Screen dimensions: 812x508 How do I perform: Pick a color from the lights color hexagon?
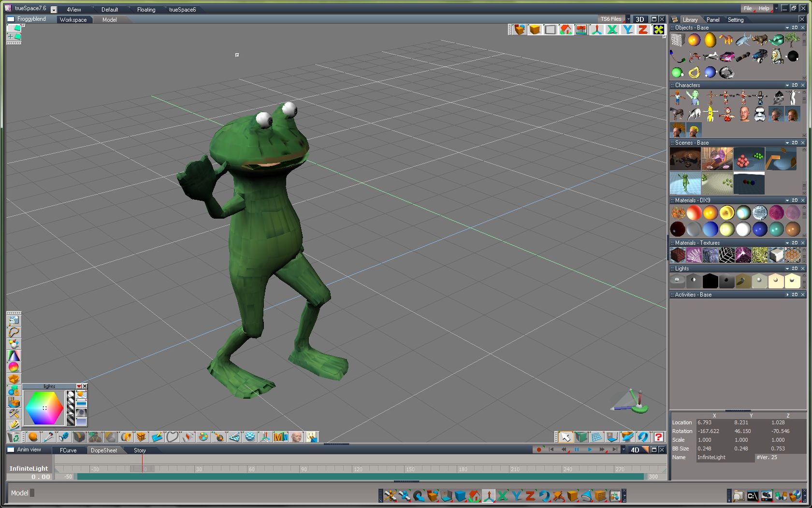45,408
